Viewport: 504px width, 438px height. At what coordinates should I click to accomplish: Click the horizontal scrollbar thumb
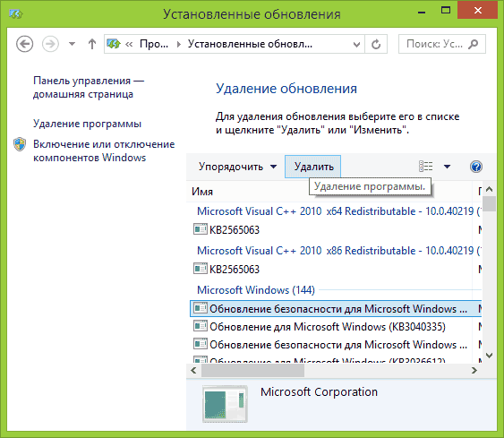(252, 371)
